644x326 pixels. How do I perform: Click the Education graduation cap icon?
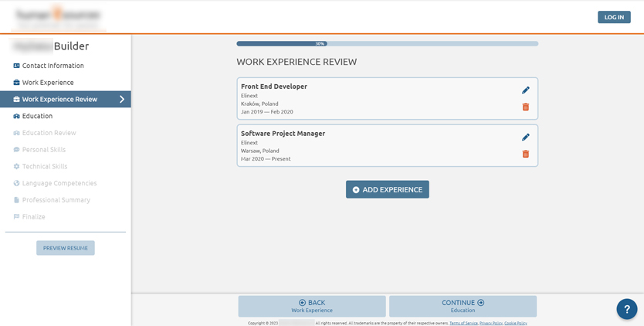tap(16, 116)
